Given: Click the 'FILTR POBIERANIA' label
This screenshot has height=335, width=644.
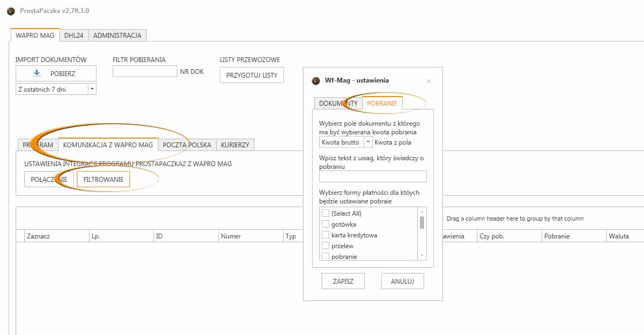Looking at the screenshot, I should pos(139,59).
